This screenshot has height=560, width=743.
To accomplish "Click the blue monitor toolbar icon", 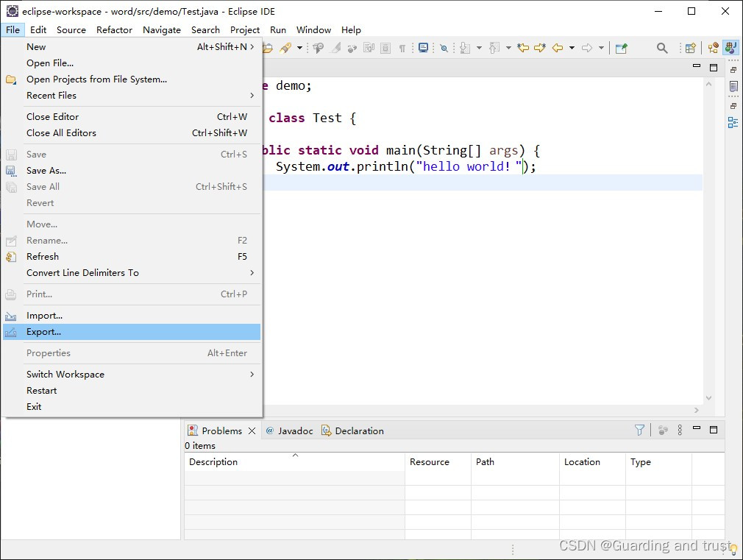I will click(x=423, y=48).
